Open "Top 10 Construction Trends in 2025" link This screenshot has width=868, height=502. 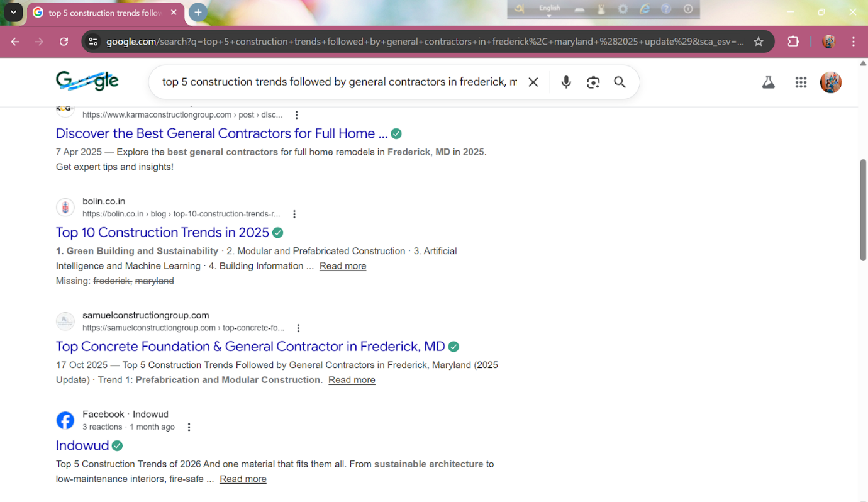tap(162, 232)
